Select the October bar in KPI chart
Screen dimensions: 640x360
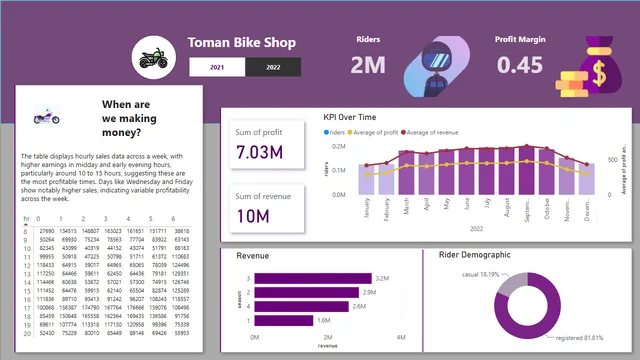(x=547, y=172)
